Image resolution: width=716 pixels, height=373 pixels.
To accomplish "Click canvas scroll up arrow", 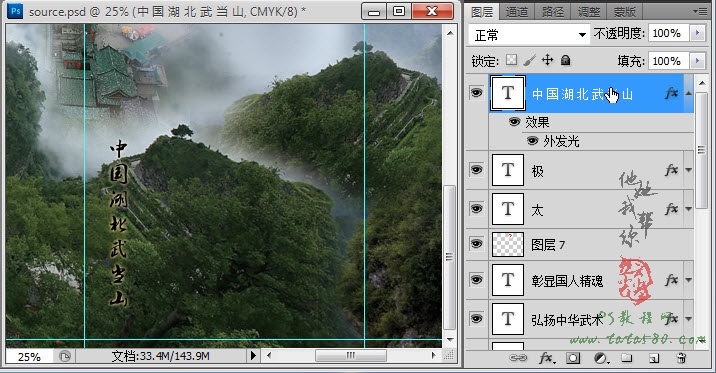I will point(450,33).
